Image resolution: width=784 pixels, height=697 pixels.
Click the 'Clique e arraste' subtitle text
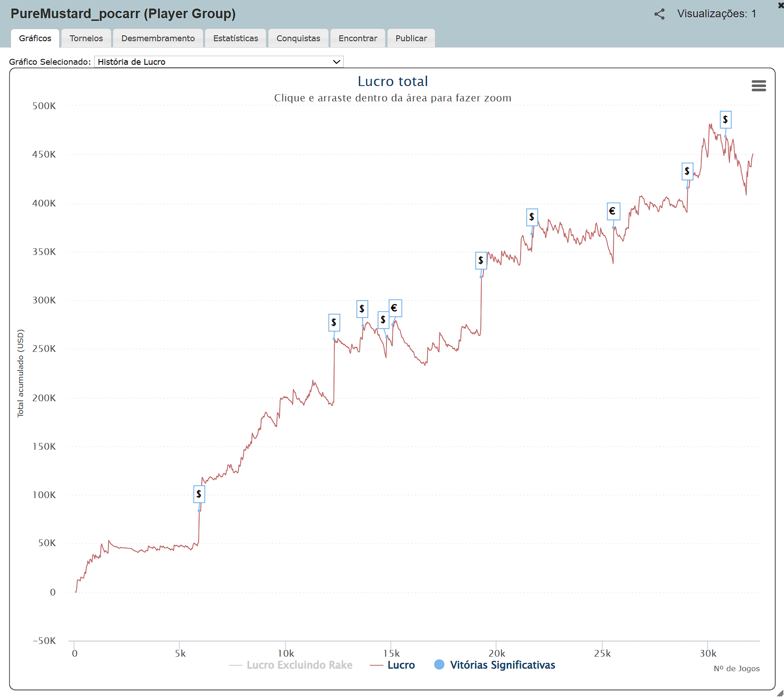(393, 98)
